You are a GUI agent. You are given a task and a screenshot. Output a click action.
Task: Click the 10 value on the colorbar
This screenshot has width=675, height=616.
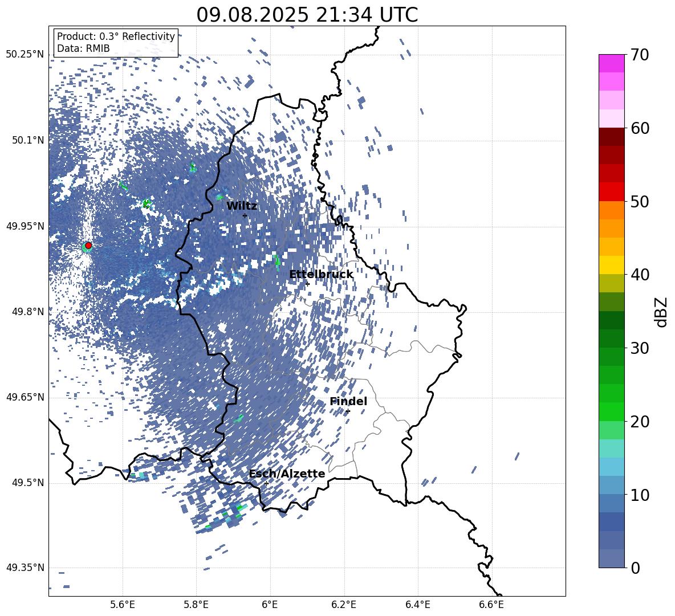tap(640, 495)
